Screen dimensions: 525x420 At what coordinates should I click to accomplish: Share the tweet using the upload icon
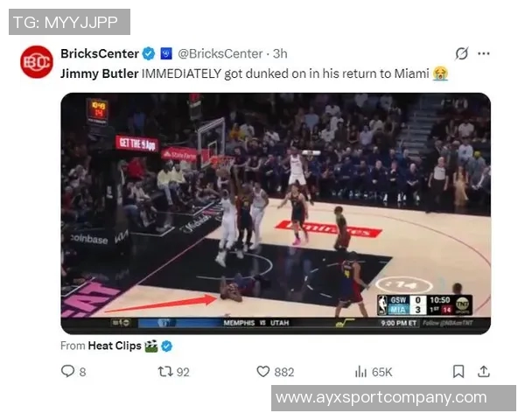(x=484, y=371)
